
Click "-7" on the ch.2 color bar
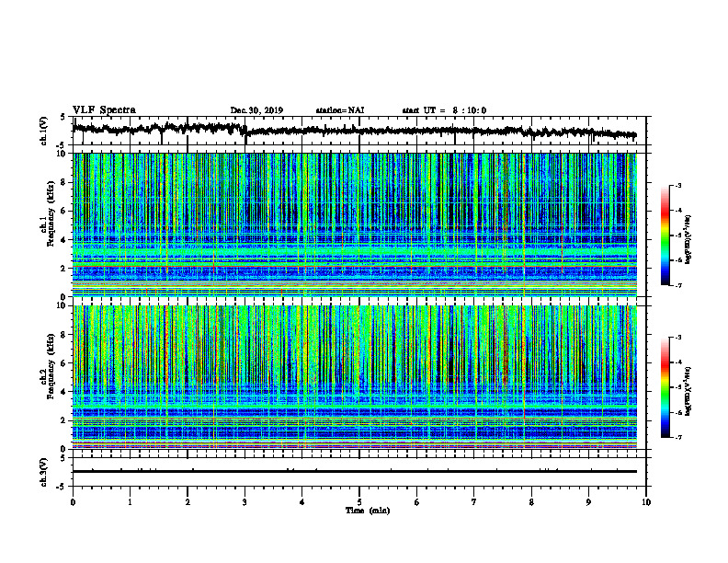(x=677, y=438)
